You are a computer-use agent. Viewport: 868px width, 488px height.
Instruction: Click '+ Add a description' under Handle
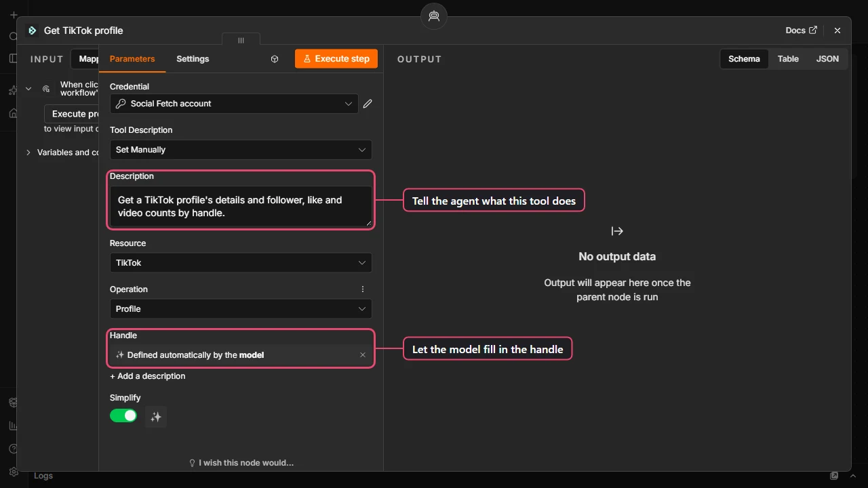tap(148, 376)
